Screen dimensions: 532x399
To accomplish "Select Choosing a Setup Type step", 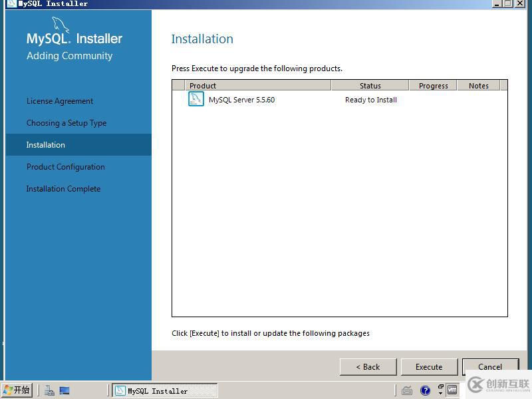I will [66, 123].
